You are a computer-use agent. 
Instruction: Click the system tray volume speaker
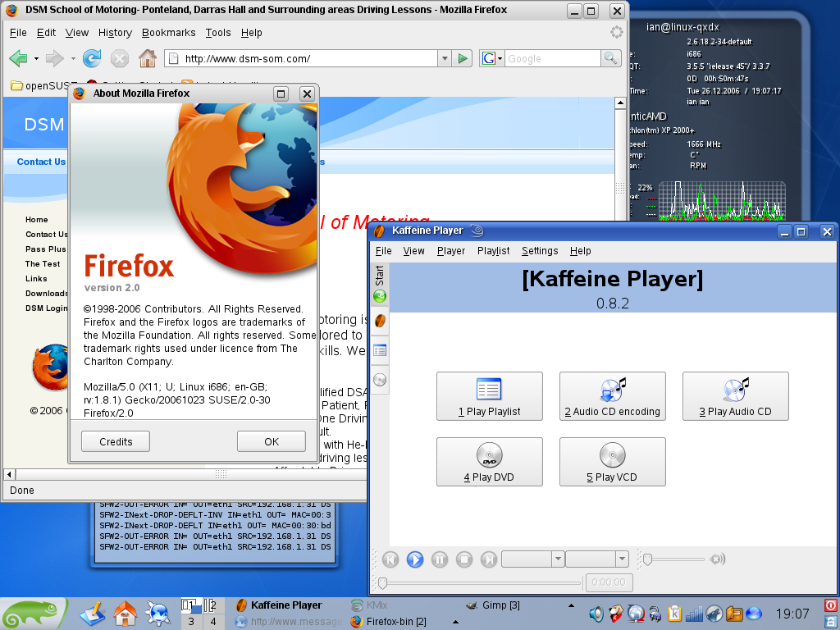tap(596, 614)
